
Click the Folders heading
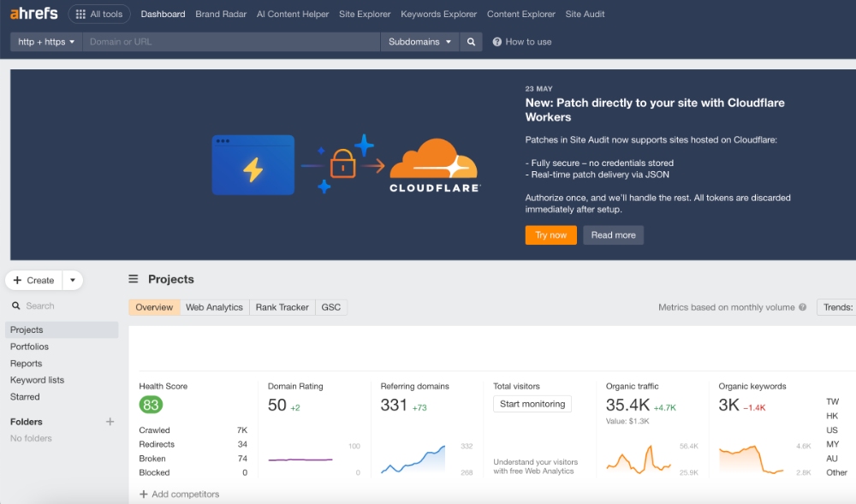pyautogui.click(x=27, y=422)
